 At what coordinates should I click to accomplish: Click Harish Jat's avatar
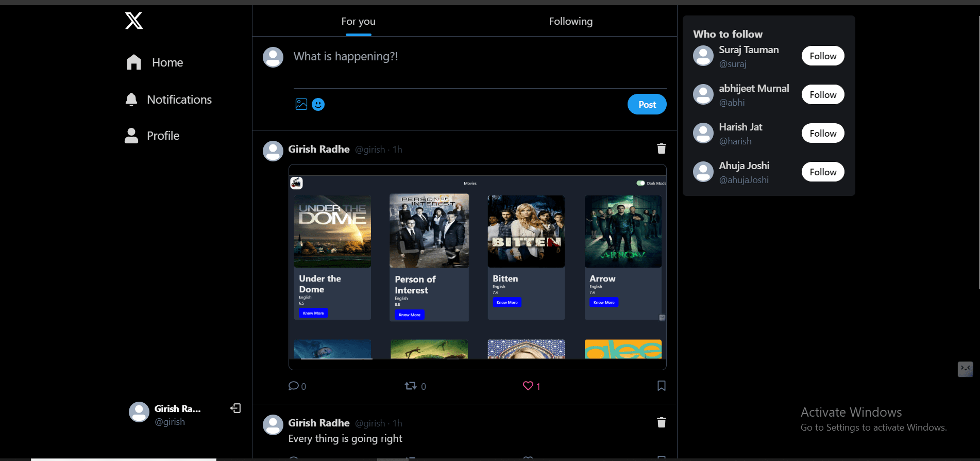coord(703,133)
